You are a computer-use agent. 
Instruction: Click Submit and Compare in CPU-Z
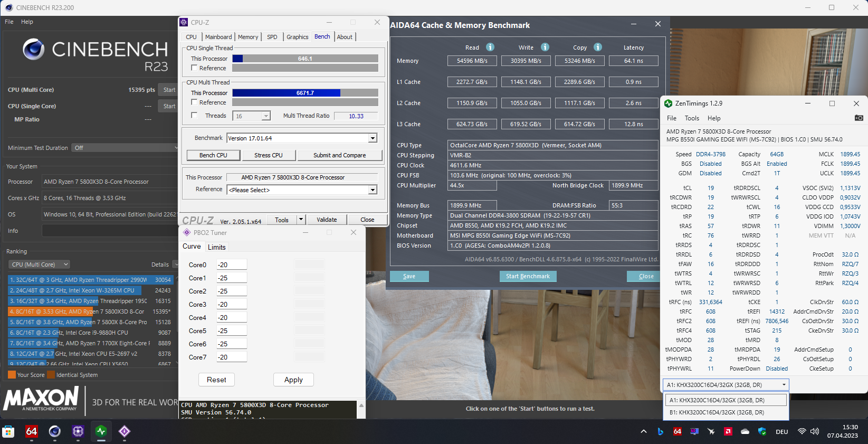(x=339, y=155)
